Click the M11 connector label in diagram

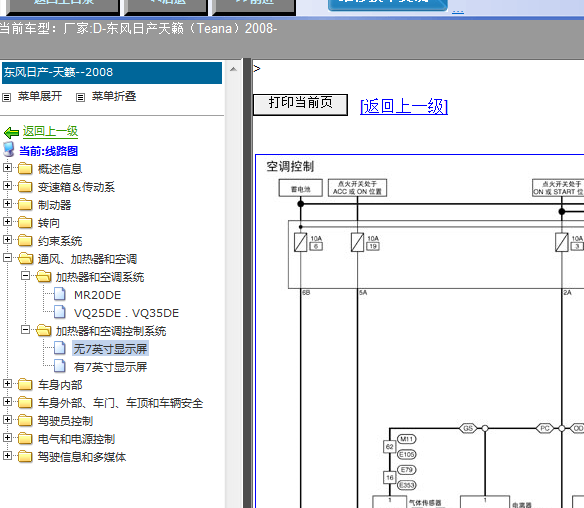point(406,439)
